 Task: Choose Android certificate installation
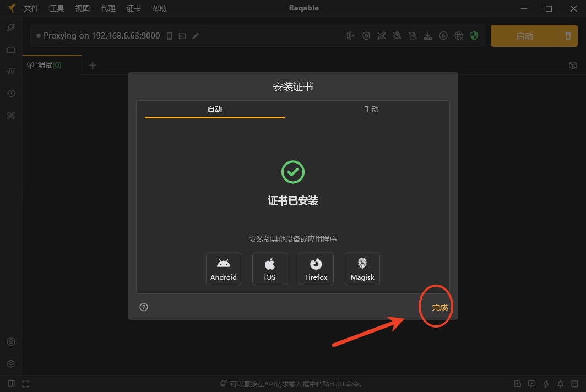pos(223,269)
